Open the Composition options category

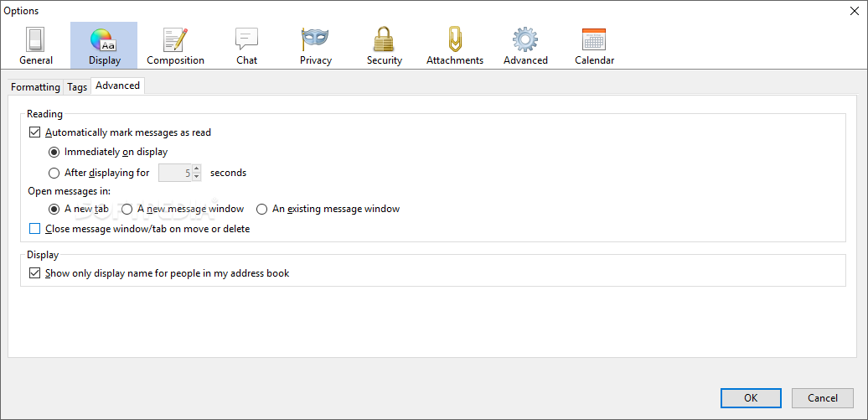click(x=175, y=46)
